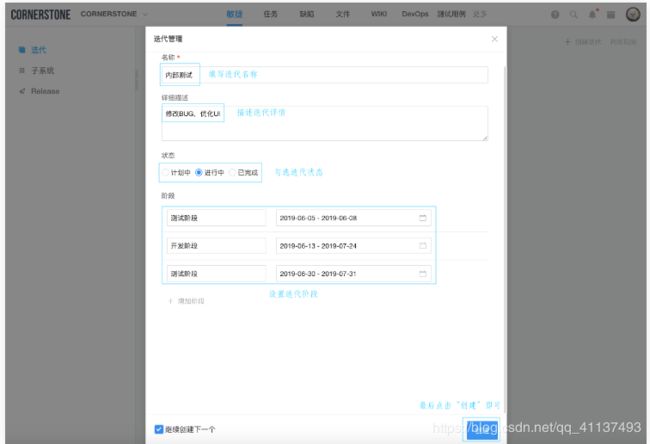The image size is (650, 444).
Task: Close the 迭代管理 dialog with the X
Action: tap(495, 39)
